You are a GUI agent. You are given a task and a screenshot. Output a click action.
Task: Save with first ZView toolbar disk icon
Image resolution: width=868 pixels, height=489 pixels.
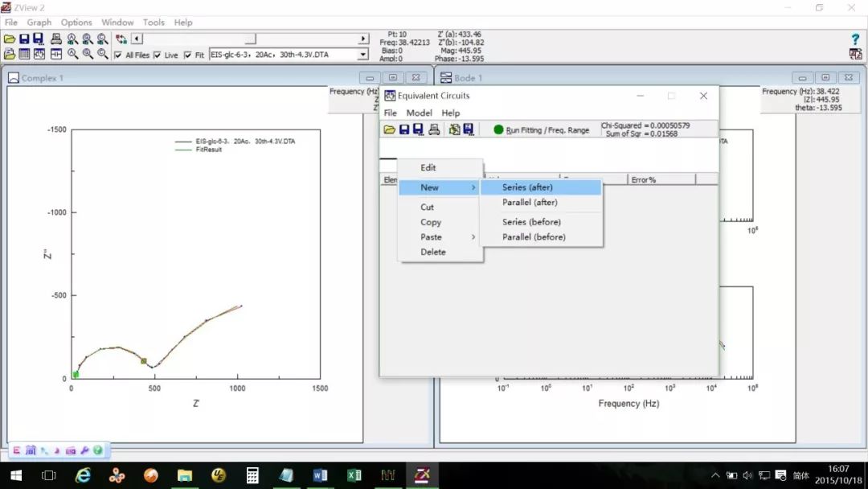pyautogui.click(x=24, y=39)
